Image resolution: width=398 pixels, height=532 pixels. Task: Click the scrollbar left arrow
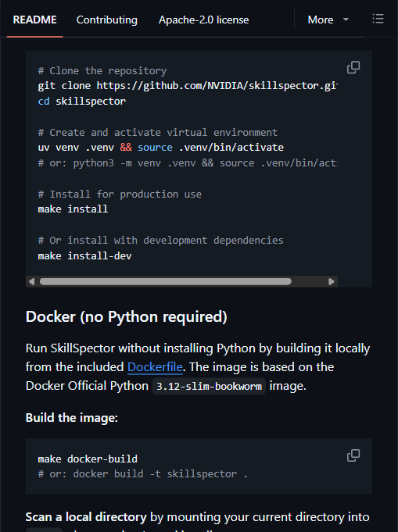pos(31,281)
